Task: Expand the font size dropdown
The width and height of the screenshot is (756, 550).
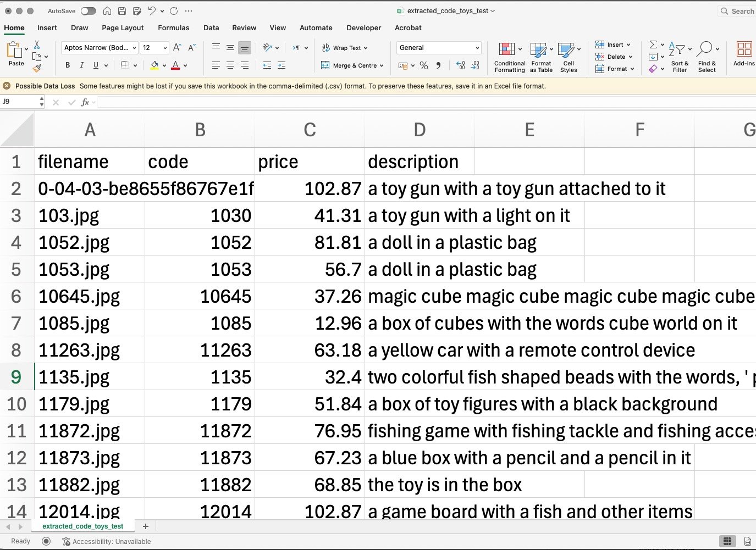Action: pyautogui.click(x=165, y=48)
